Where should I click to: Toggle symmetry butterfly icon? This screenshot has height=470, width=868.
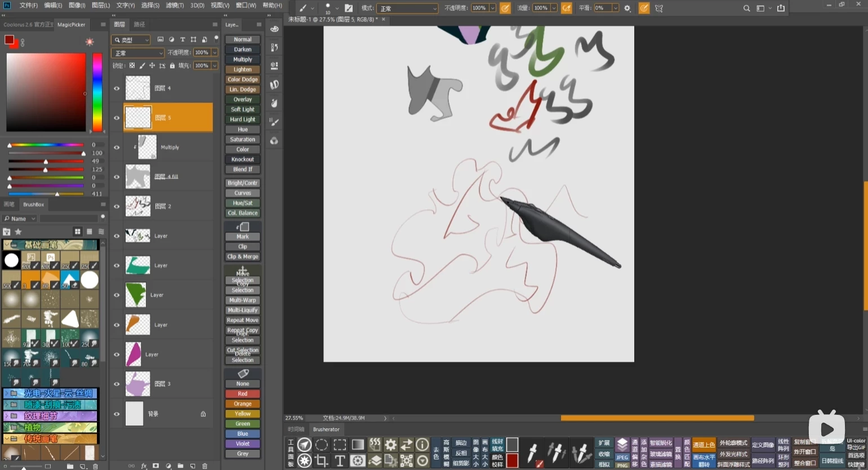click(659, 8)
